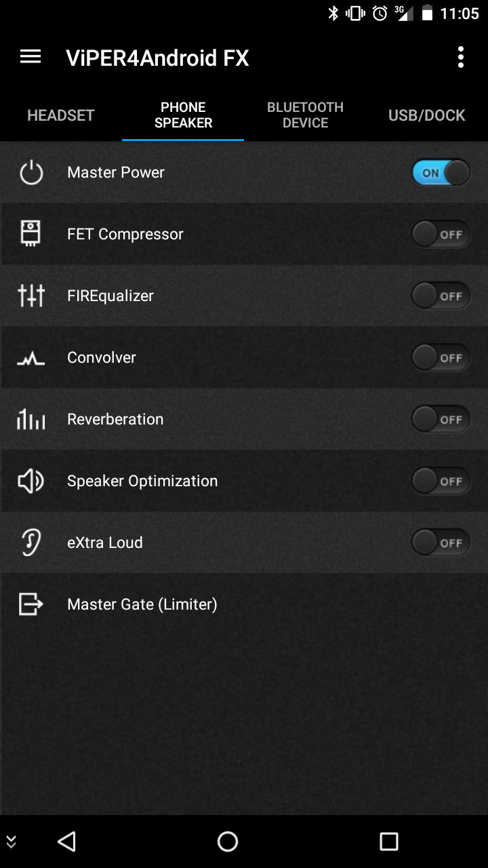Viewport: 488px width, 868px height.
Task: Tap the eXtra Loud ear icon
Action: [31, 542]
